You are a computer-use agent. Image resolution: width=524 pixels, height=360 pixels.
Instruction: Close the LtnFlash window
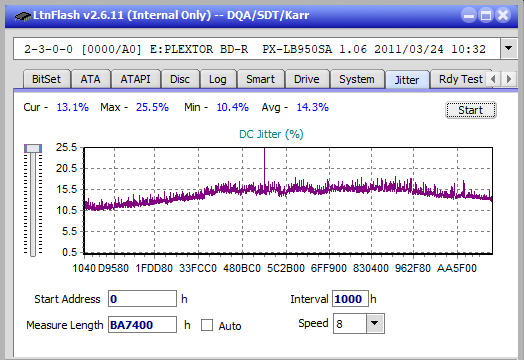[503, 15]
